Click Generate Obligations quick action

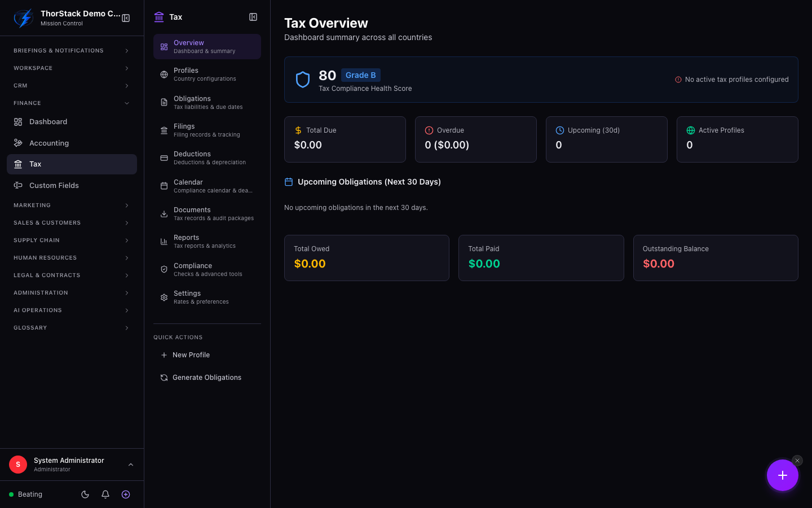click(207, 378)
